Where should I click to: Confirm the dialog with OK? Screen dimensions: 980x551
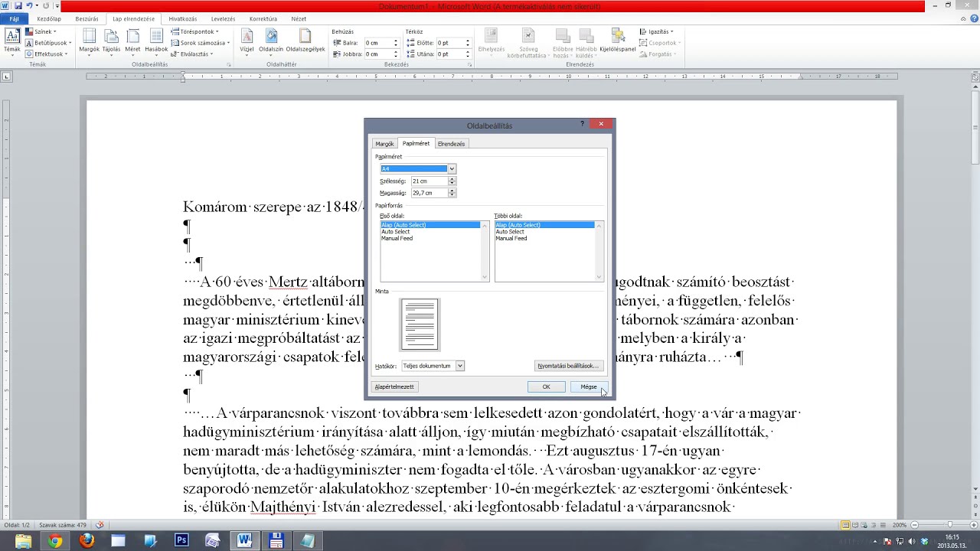click(546, 386)
